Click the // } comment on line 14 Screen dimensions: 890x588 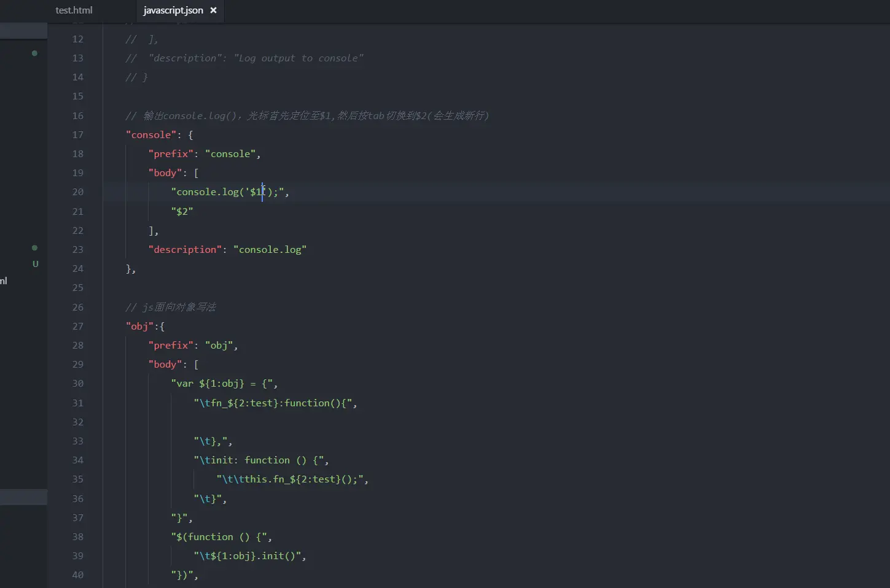136,77
